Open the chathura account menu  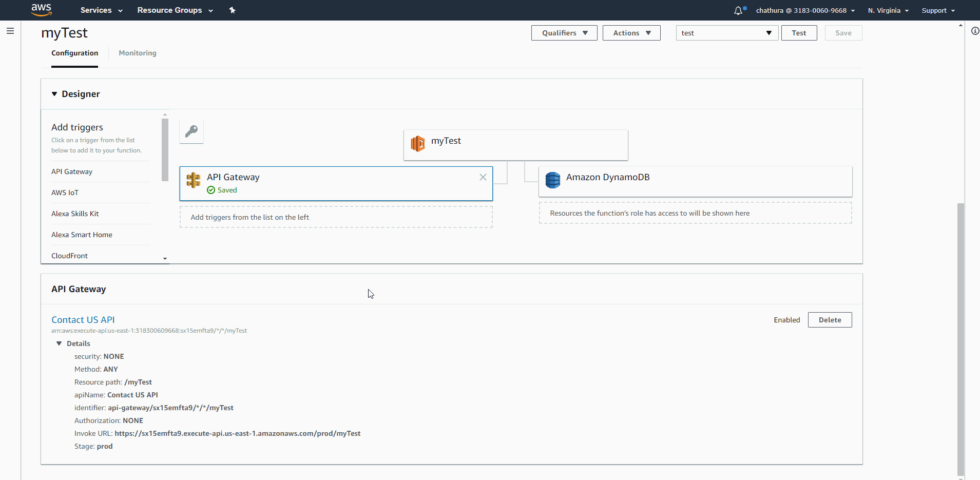click(x=805, y=10)
